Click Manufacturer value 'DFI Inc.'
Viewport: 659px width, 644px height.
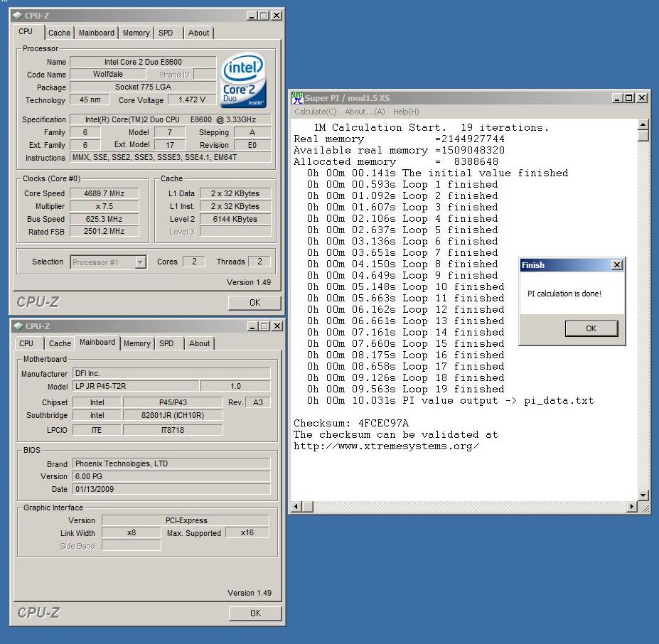(171, 373)
